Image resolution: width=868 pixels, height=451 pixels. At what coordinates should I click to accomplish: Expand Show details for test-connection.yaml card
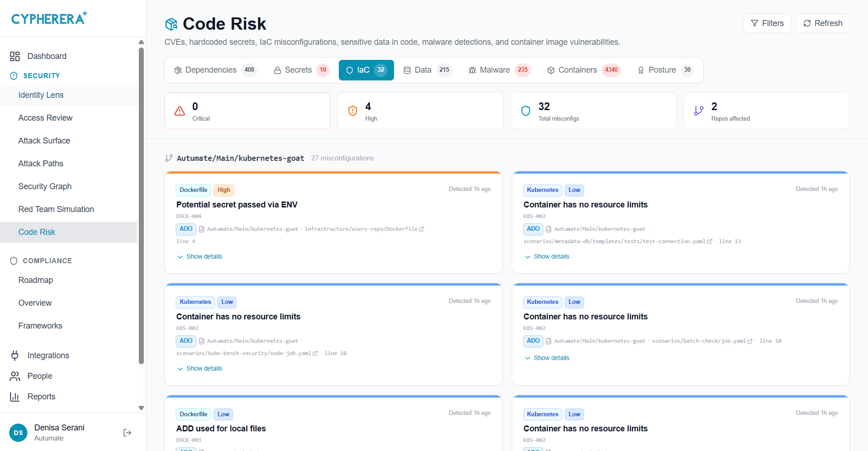coord(547,257)
